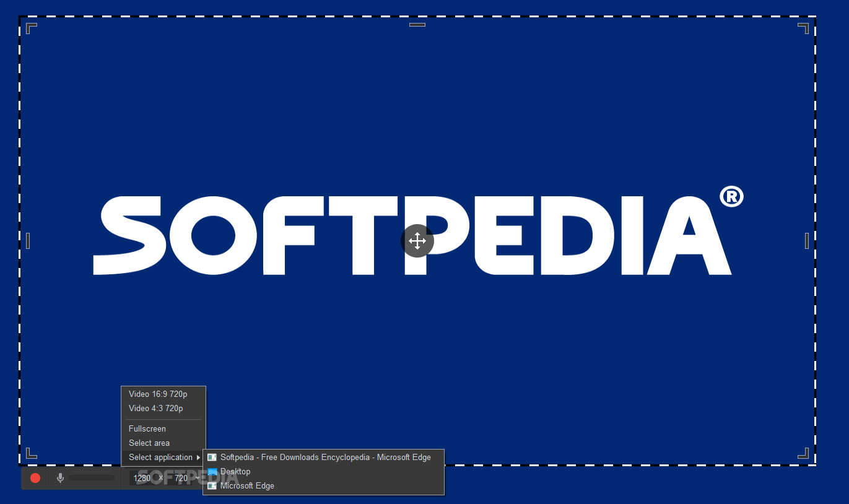Screen dimensions: 849x504
Task: Expand the Select application submenu
Action: point(163,457)
